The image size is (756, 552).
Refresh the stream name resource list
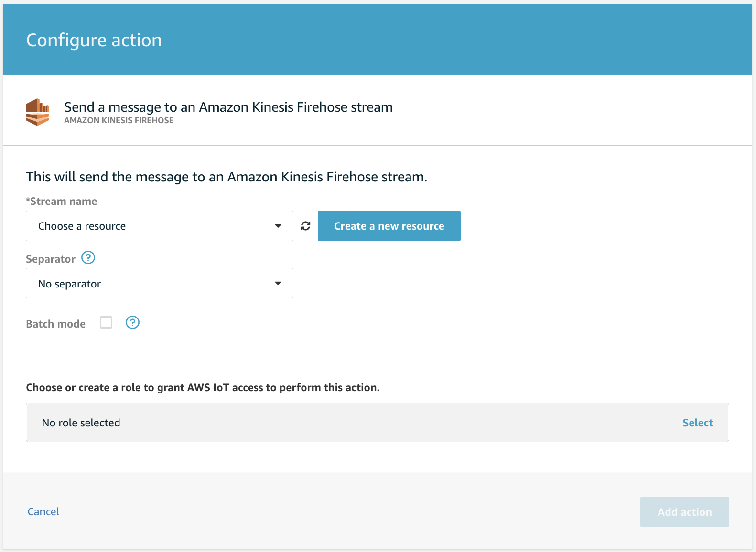tap(306, 226)
